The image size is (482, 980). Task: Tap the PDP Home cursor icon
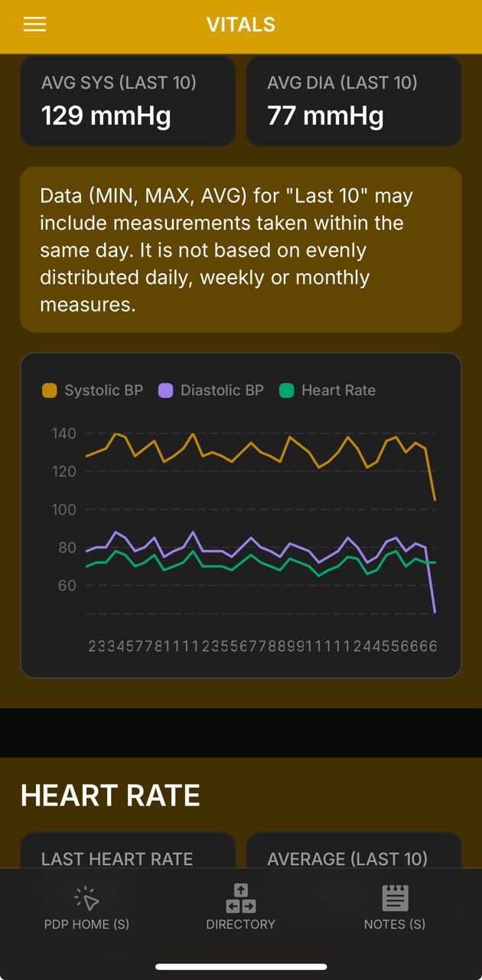click(x=86, y=898)
